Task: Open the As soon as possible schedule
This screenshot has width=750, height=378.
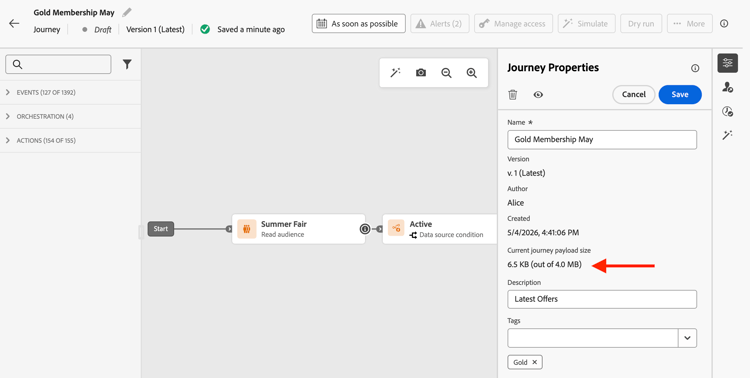Action: point(359,23)
